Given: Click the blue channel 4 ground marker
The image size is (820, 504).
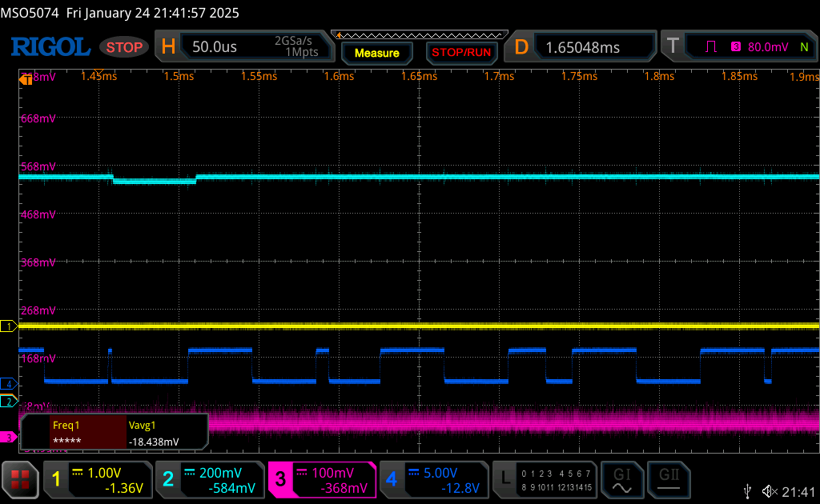Looking at the screenshot, I should (x=9, y=383).
